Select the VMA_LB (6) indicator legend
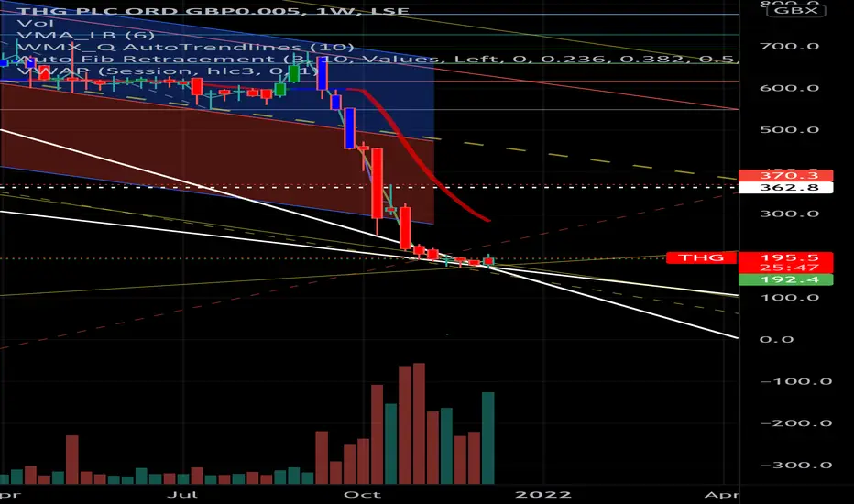This screenshot has height=504, width=854. [85, 36]
